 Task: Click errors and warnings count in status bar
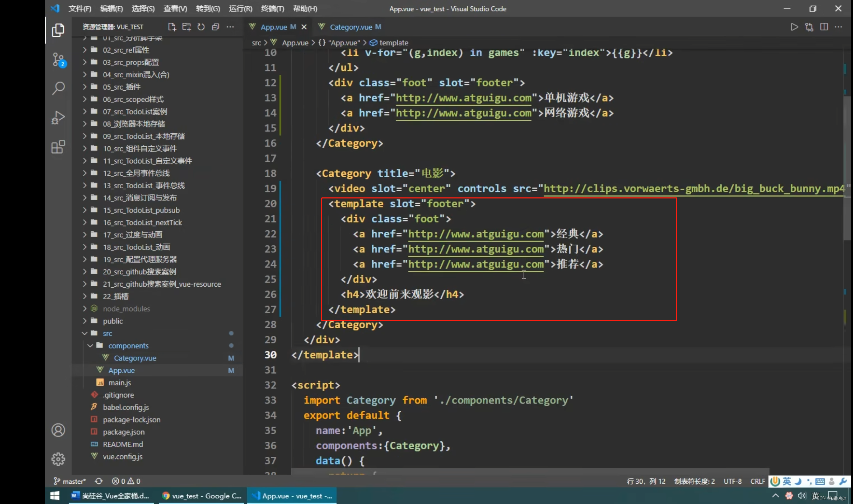(x=126, y=481)
